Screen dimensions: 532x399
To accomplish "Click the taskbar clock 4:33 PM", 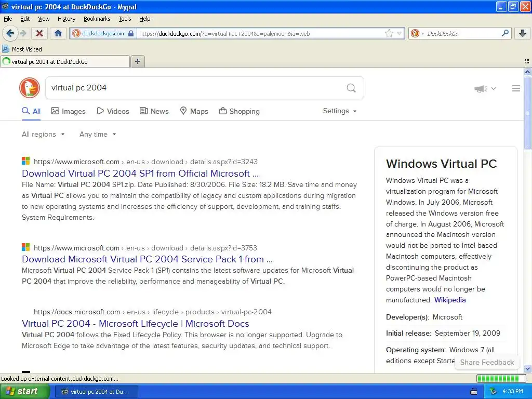I will tap(513, 392).
